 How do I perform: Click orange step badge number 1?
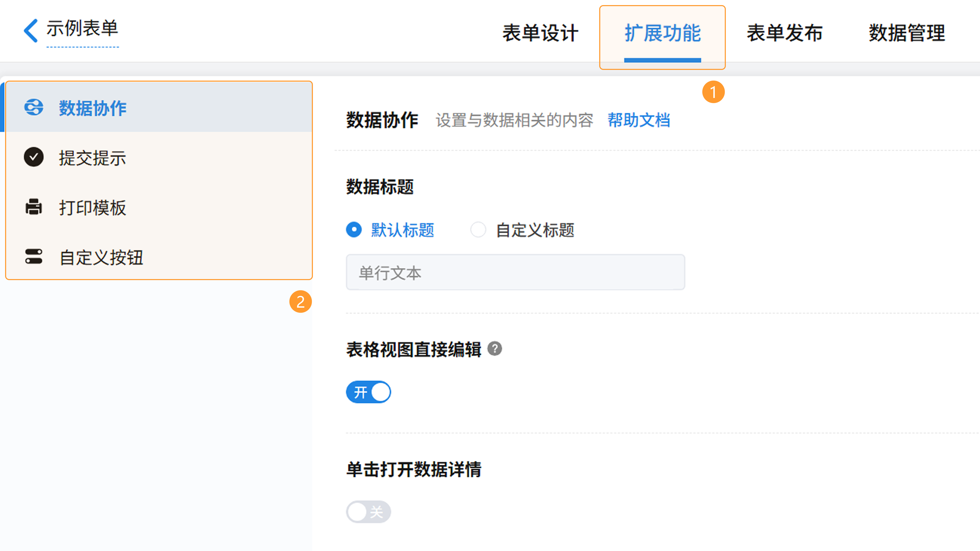(x=713, y=92)
